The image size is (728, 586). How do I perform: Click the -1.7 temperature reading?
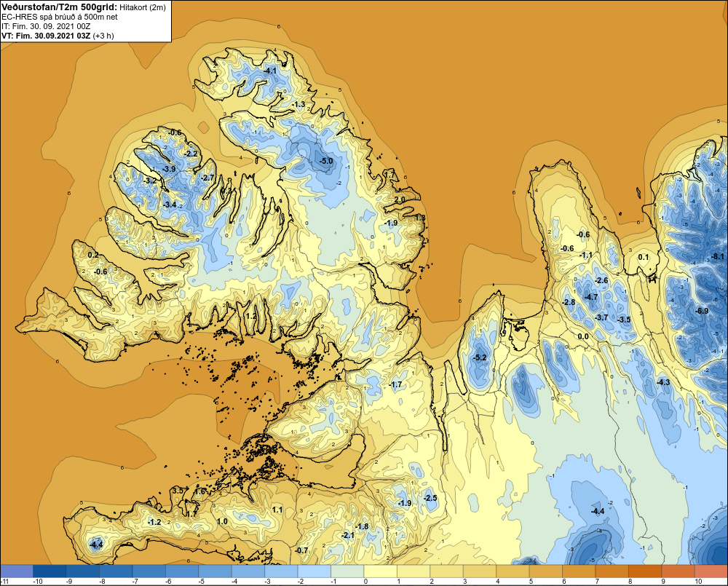point(395,384)
